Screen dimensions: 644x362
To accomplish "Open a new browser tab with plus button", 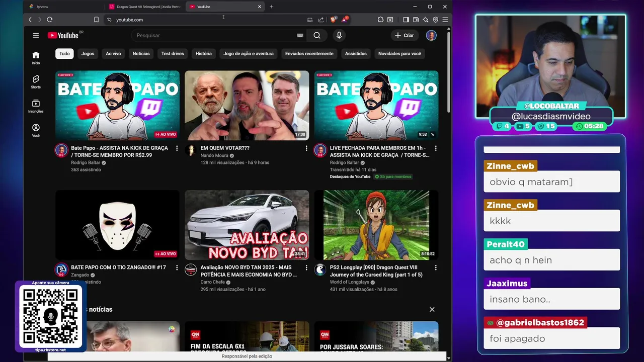I will 272,7.
